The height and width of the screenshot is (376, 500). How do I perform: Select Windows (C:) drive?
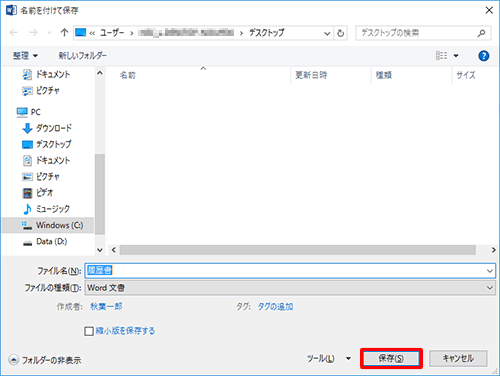48,225
